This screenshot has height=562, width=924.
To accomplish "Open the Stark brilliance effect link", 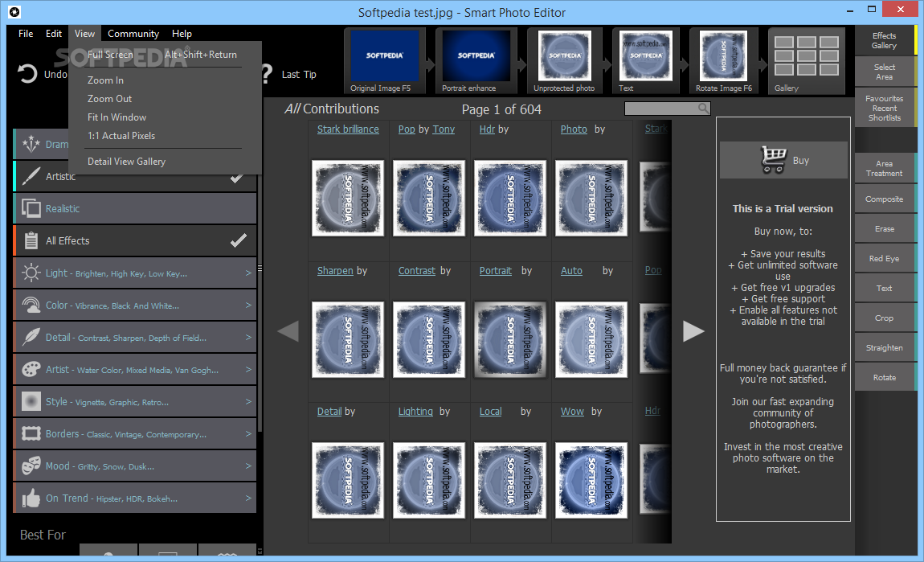I will point(348,129).
